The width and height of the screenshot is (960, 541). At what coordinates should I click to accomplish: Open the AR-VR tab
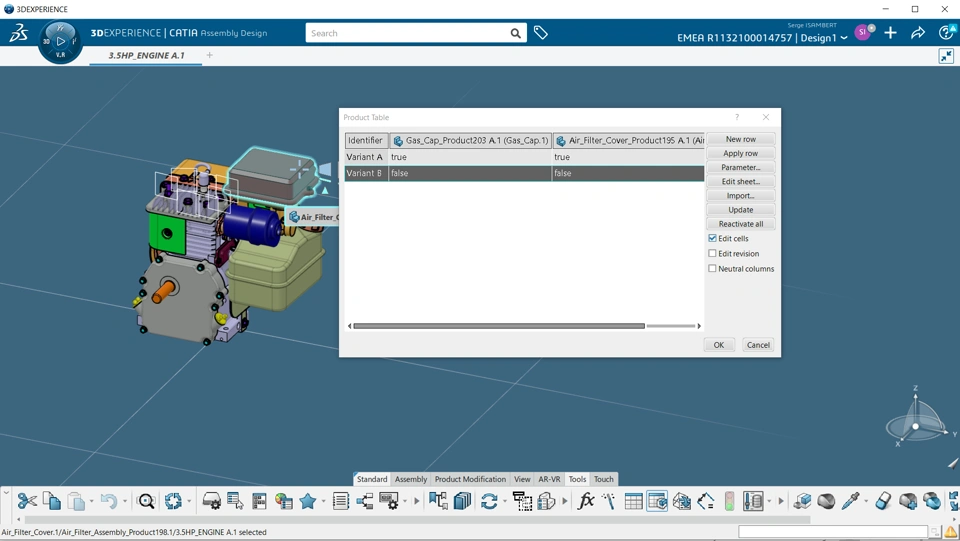[549, 479]
